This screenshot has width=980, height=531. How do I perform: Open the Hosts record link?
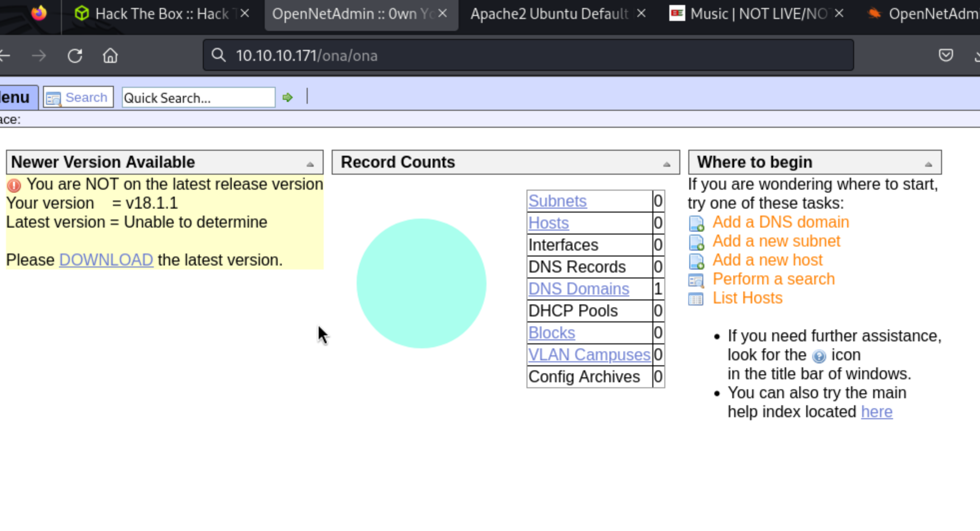coord(548,223)
